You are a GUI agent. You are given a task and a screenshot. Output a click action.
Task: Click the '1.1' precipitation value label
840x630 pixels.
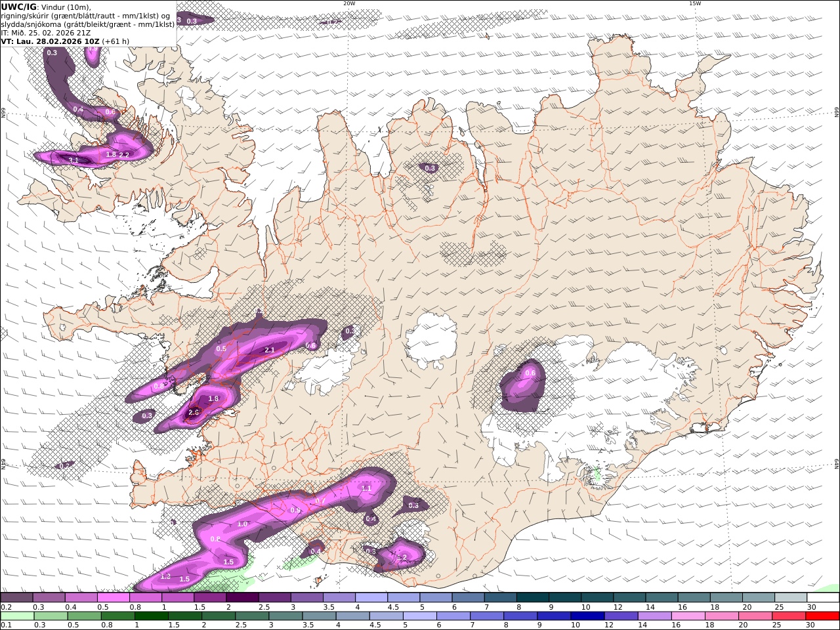pos(367,488)
